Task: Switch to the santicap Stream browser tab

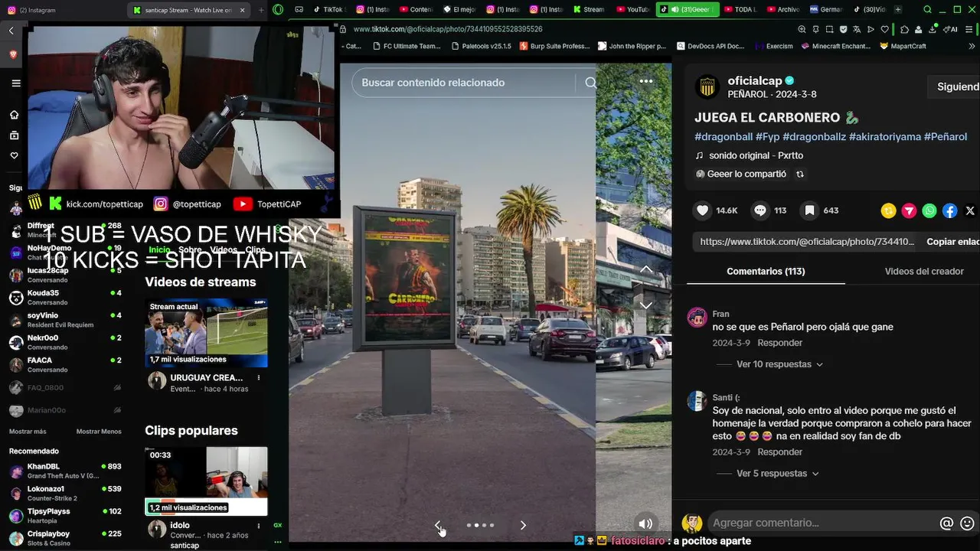Action: [190, 10]
